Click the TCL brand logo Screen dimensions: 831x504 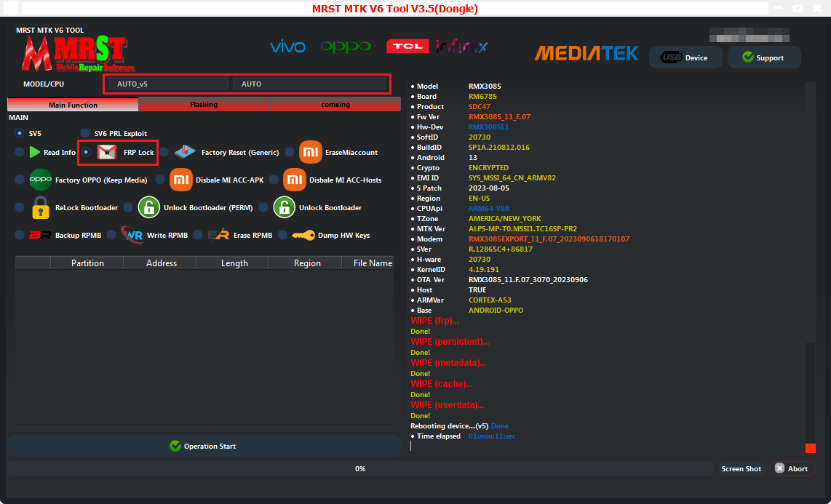click(x=407, y=47)
